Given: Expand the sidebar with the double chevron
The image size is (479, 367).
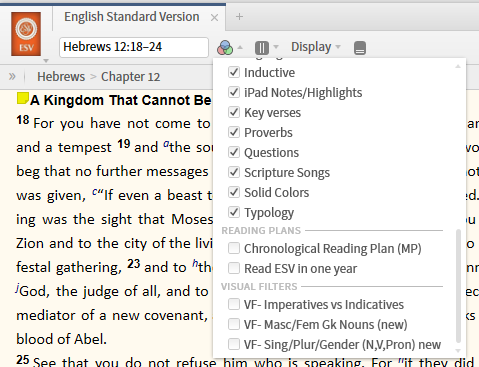Looking at the screenshot, I should tap(12, 77).
